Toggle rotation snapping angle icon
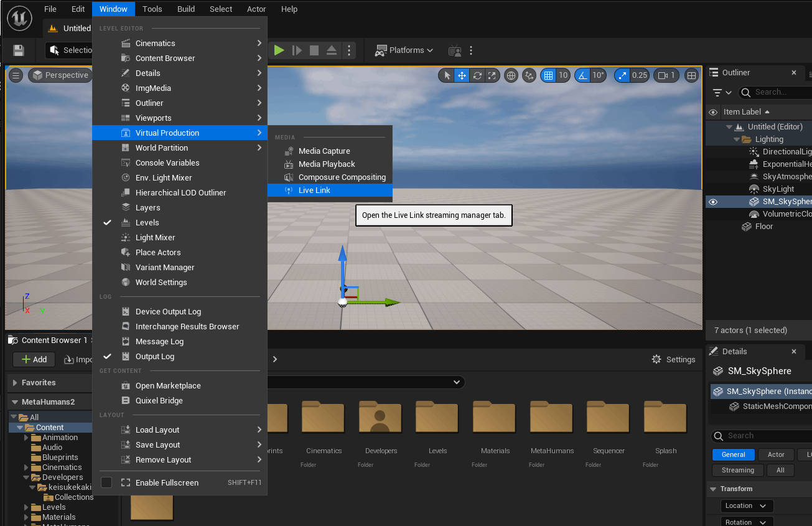Viewport: 812px width, 526px height. [x=582, y=75]
